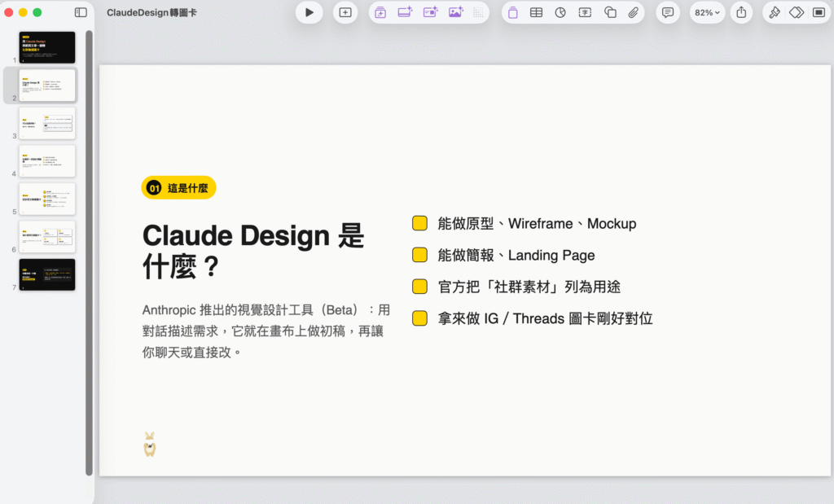Click the Share button in toolbar
The image size is (834, 504).
pos(741,13)
